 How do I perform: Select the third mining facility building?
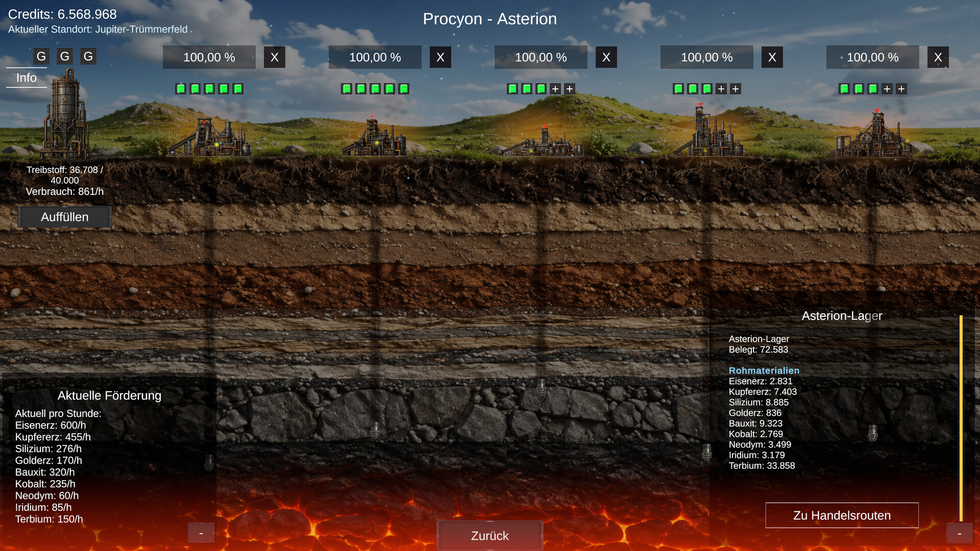coord(541,141)
